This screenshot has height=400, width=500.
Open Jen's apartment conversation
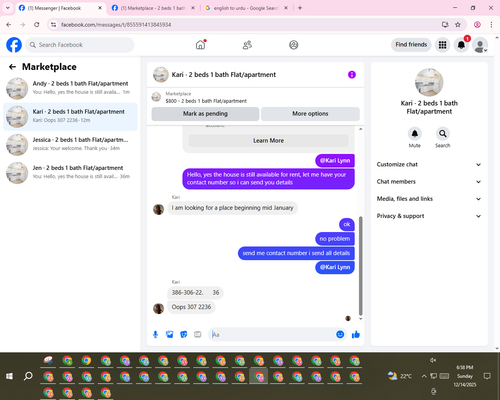pos(70,173)
